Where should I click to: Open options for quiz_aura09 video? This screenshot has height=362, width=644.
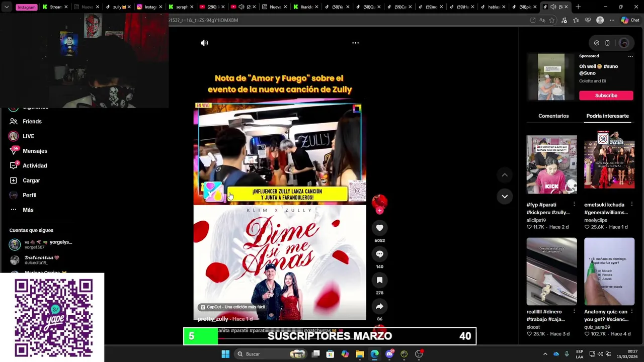click(x=632, y=311)
